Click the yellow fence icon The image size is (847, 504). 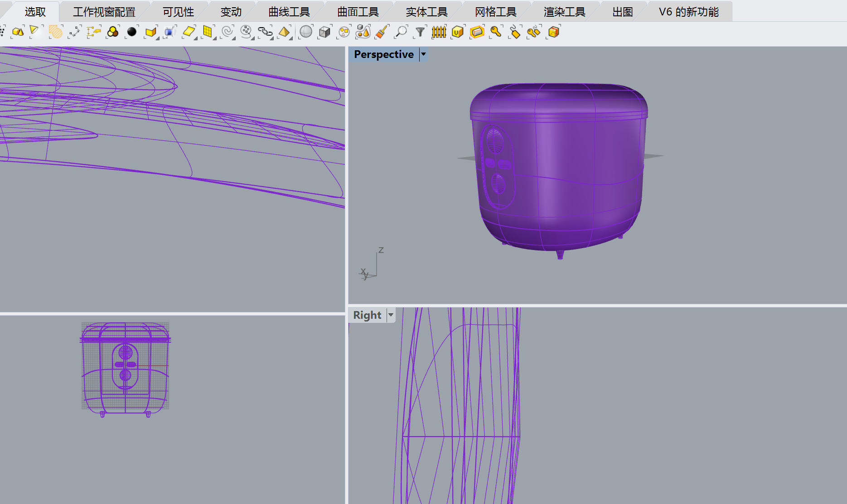click(439, 32)
